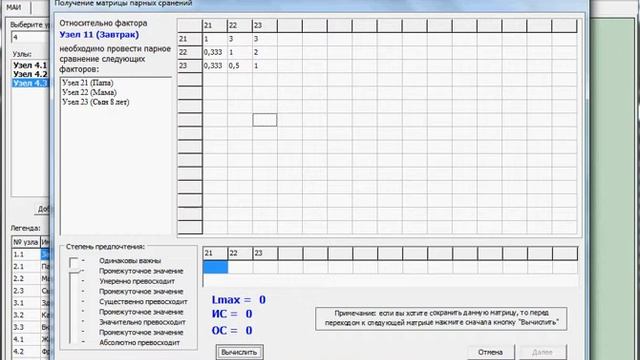Click column header 23 in the upper matrix
This screenshot has height=360, width=640.
[264, 25]
